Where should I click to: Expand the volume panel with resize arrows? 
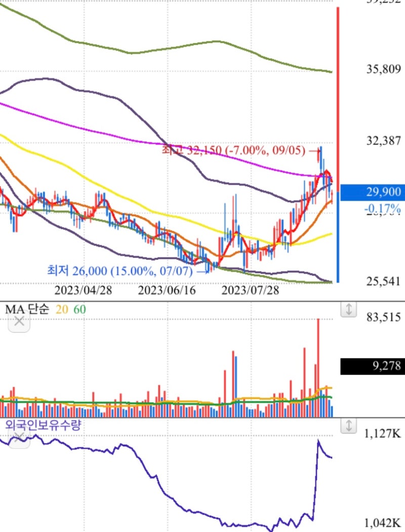pyautogui.click(x=348, y=309)
